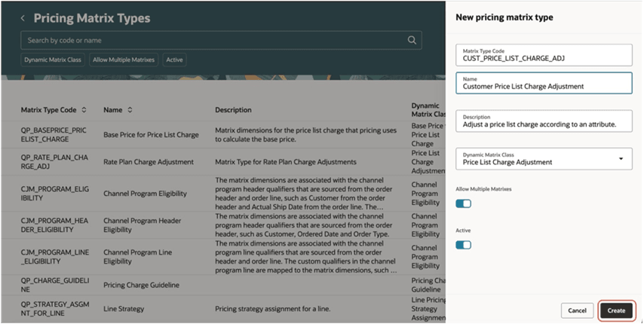
Task: Focus the Search by code or name field
Action: point(221,40)
